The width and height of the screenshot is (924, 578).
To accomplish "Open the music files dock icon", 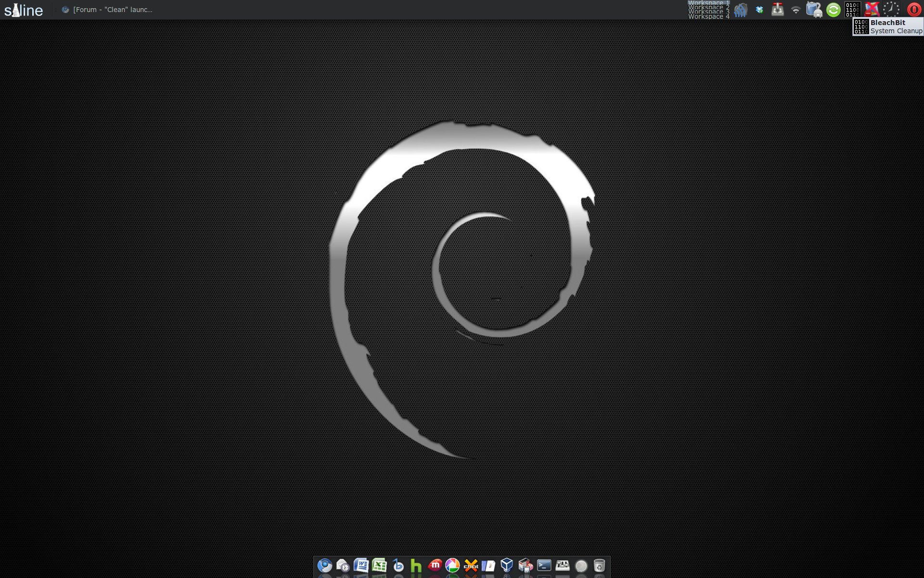I will (x=488, y=565).
